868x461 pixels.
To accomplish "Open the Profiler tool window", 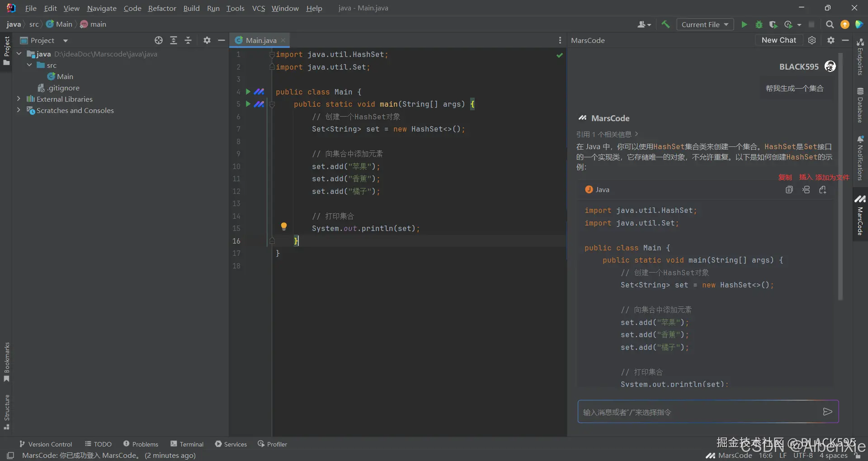I will pyautogui.click(x=272, y=444).
